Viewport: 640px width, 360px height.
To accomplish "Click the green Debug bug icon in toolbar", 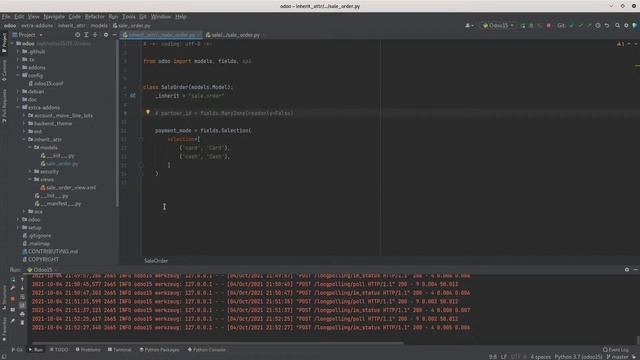I will click(x=531, y=25).
